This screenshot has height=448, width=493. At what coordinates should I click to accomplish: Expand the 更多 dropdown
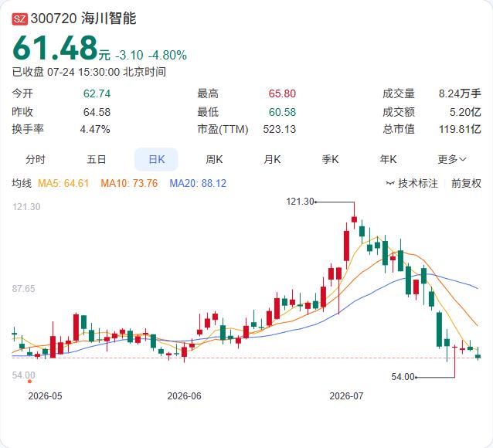[452, 159]
